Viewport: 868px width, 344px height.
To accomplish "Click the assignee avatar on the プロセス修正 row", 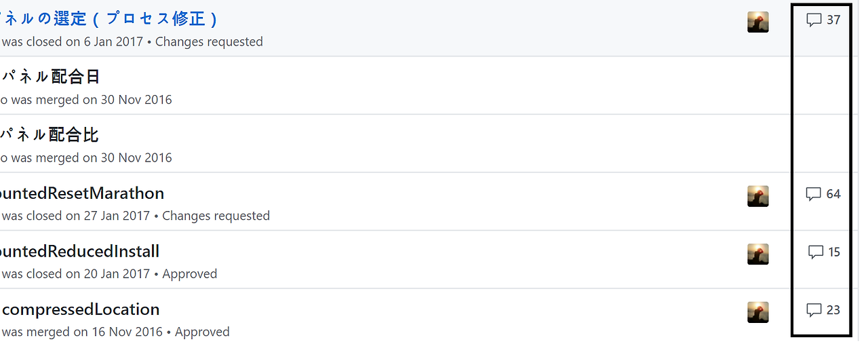I will (x=757, y=22).
